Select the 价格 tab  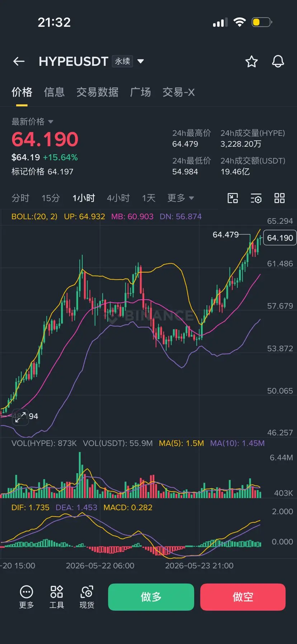click(x=22, y=92)
